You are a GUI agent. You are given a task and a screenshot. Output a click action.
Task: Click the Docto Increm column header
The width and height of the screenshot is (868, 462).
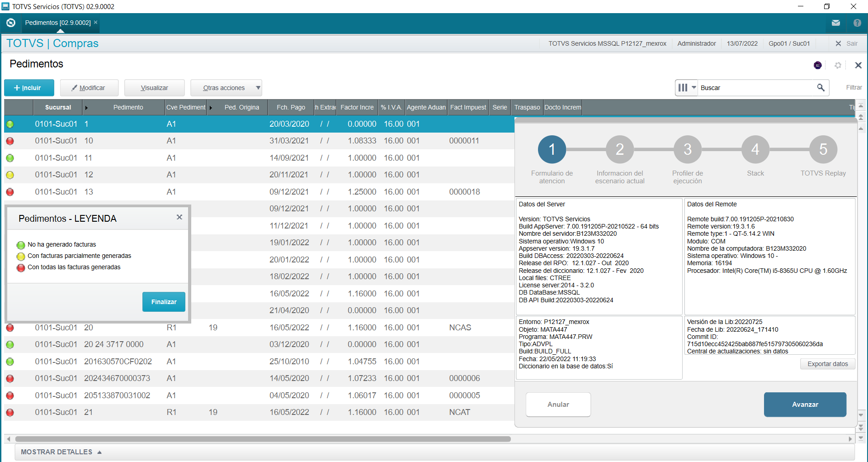point(562,107)
